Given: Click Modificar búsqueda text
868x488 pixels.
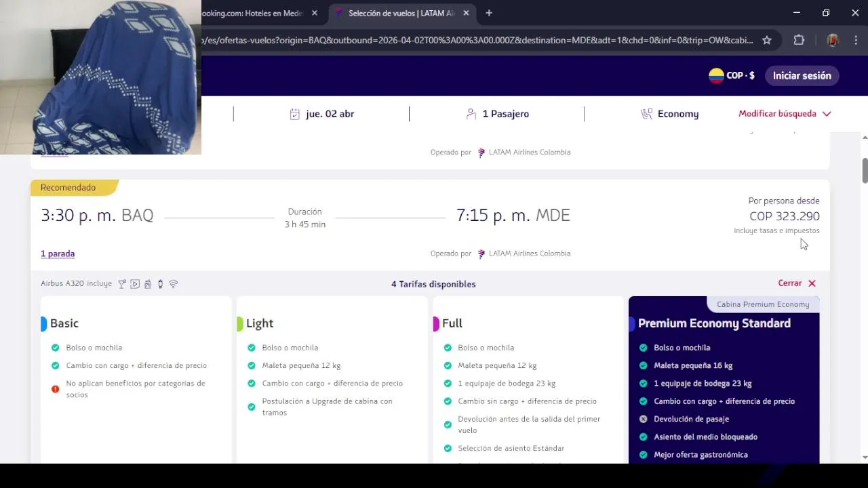Looking at the screenshot, I should [777, 114].
